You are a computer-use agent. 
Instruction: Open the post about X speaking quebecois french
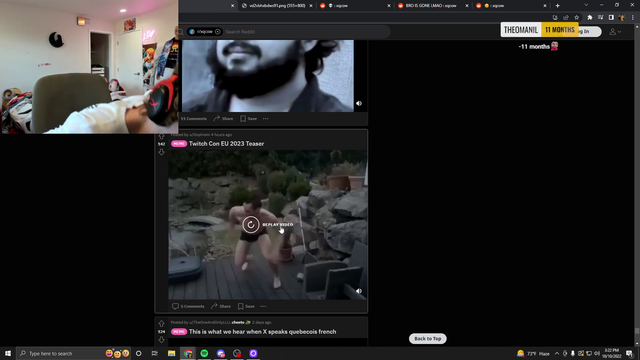[262, 331]
